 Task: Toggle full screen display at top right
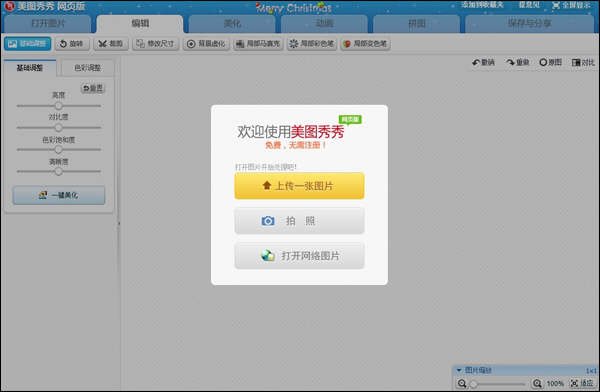click(571, 5)
